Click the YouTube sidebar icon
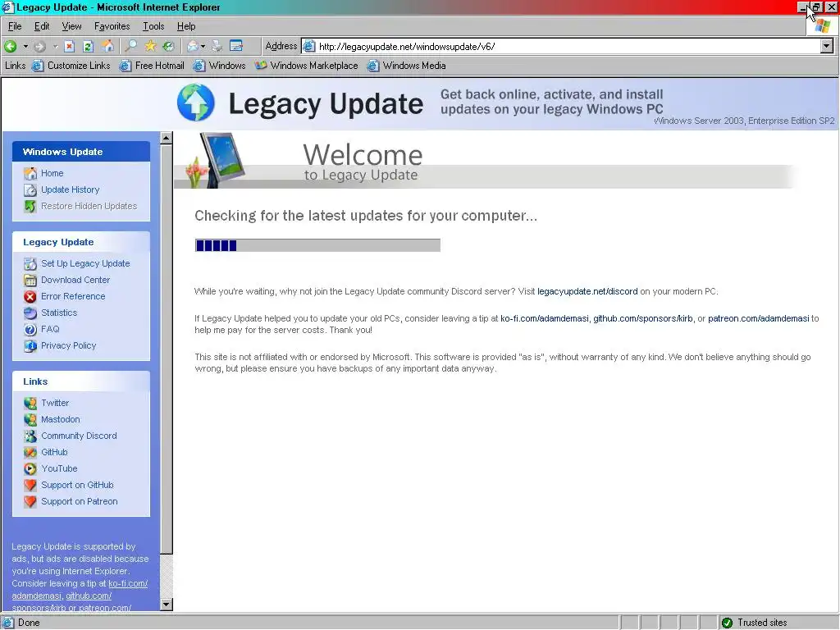This screenshot has height=630, width=840. point(30,468)
